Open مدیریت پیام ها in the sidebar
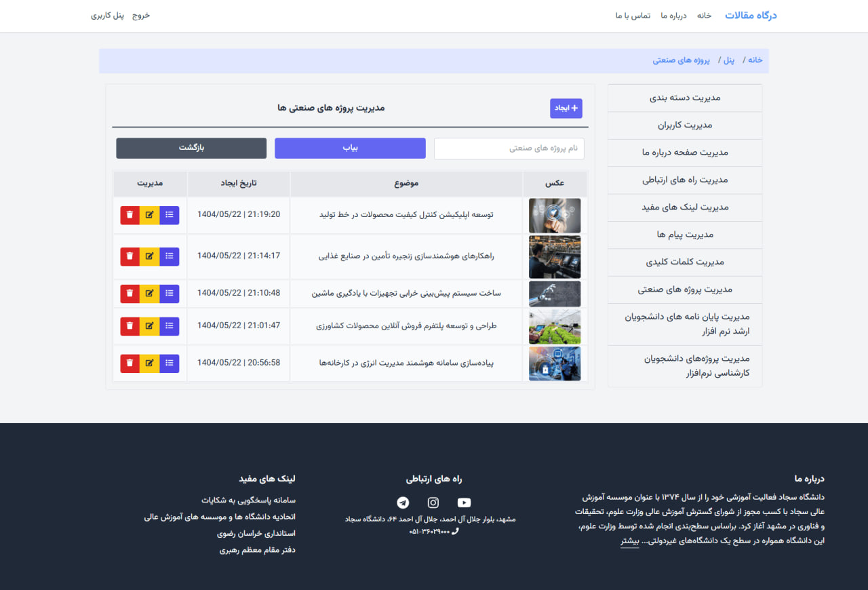 pyautogui.click(x=685, y=235)
